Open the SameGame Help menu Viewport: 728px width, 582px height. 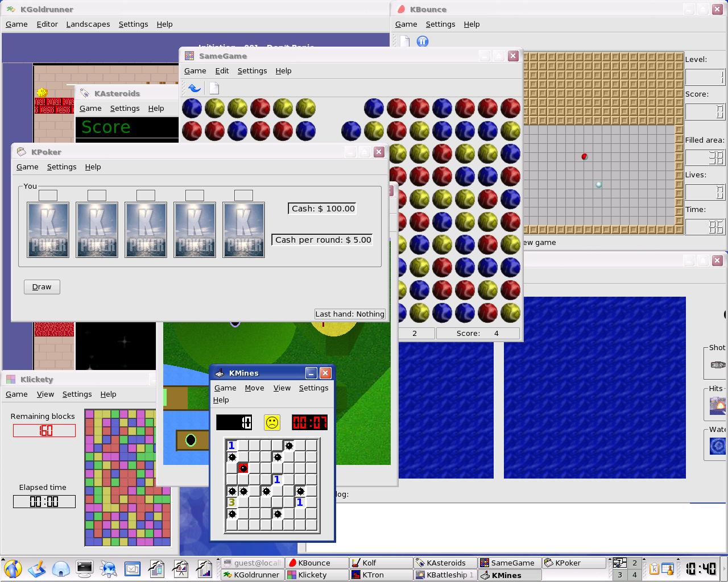283,71
